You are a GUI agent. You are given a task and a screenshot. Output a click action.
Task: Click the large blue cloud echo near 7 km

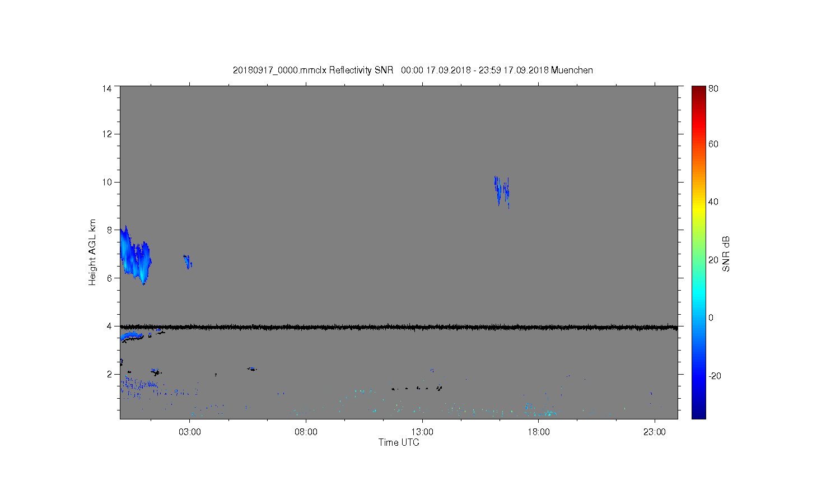pyautogui.click(x=134, y=255)
